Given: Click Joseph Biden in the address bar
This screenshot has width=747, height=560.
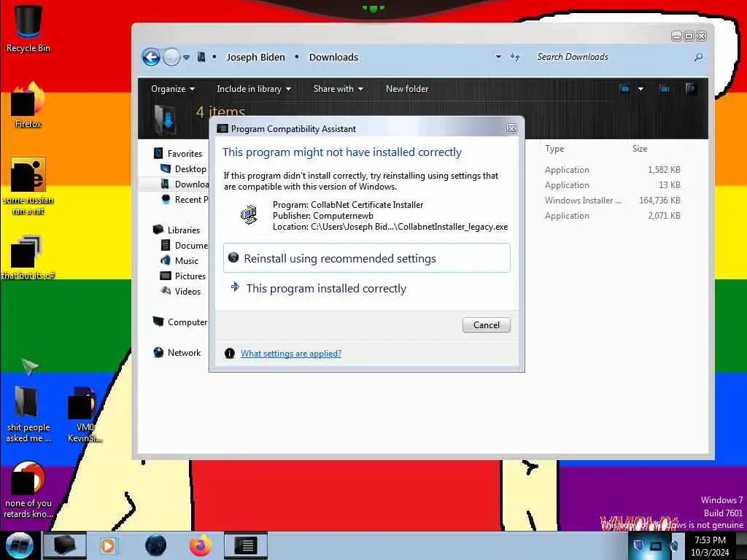Looking at the screenshot, I should (x=255, y=57).
